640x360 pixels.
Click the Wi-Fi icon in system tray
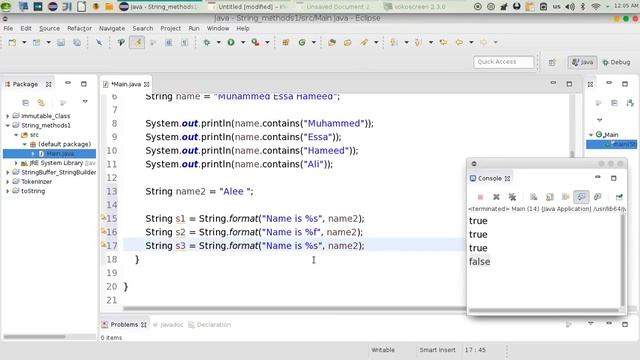[x=596, y=7]
